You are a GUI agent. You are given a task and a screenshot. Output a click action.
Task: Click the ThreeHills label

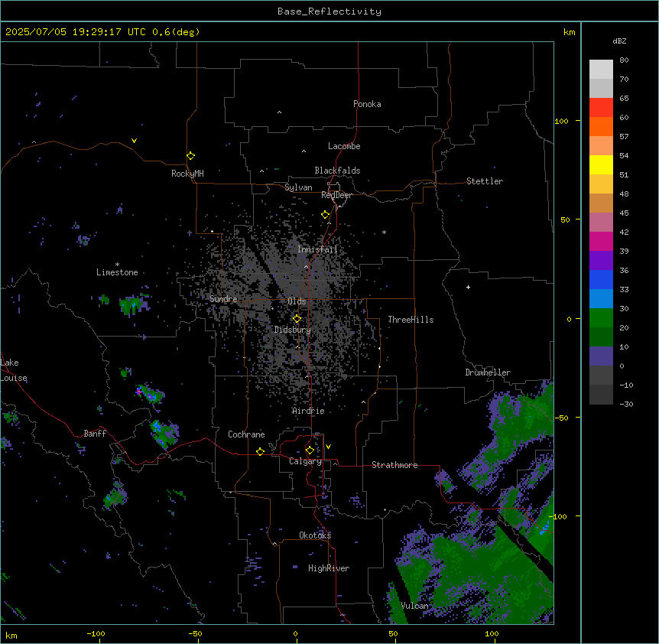411,320
